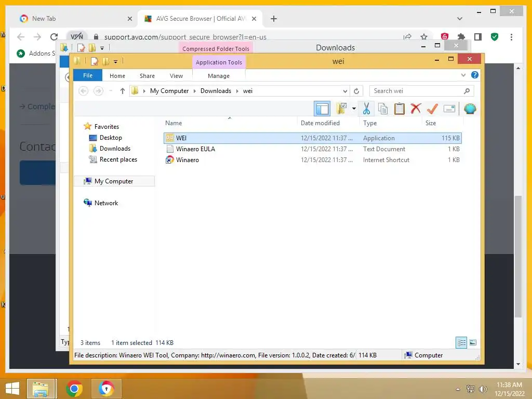Paste using the clipboard toolbar icon
Viewport: 532px width, 399px height.
(x=399, y=109)
